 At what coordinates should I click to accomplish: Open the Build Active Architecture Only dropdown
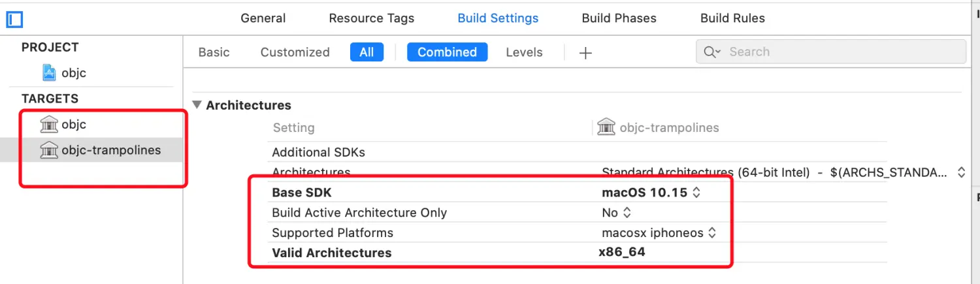[x=617, y=213]
